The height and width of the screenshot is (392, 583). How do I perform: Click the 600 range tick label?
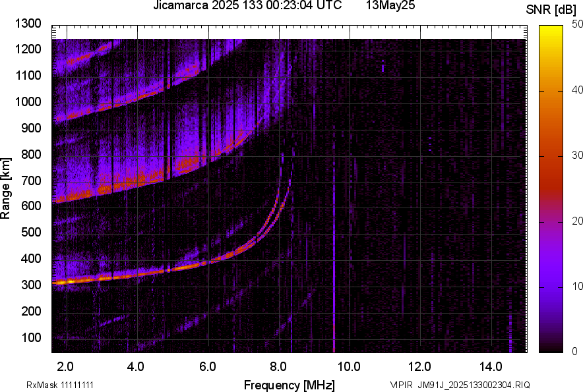(x=31, y=206)
